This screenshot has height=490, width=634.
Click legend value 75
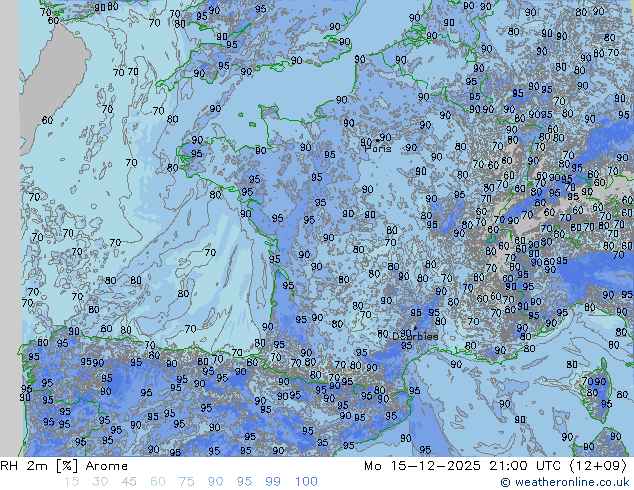(x=187, y=482)
